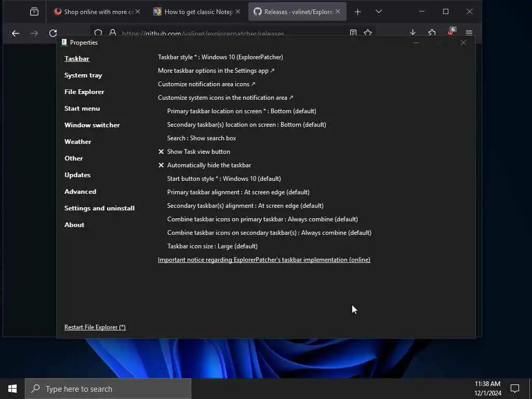Viewport: 532px width, 399px height.
Task: Click the lock icon in address bar
Action: click(x=113, y=33)
